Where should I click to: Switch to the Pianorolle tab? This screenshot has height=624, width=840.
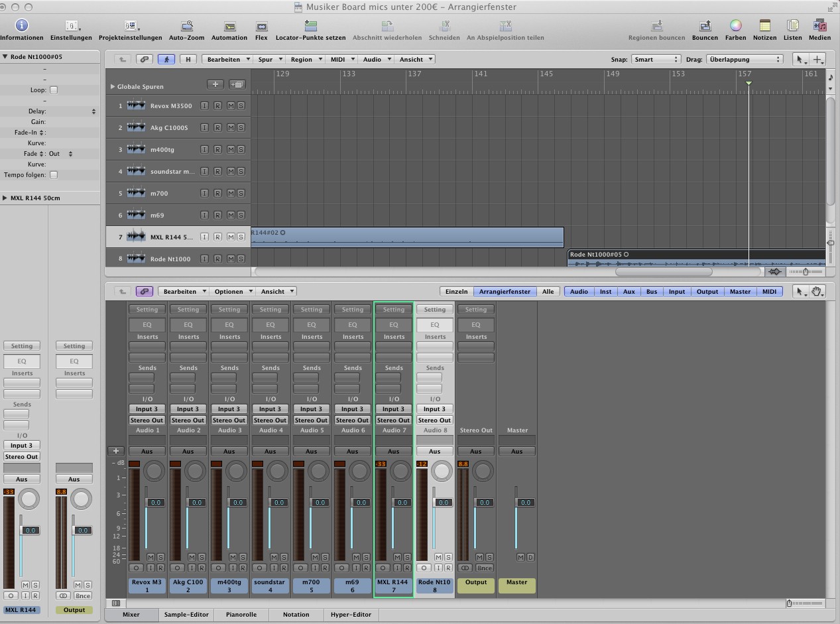241,614
